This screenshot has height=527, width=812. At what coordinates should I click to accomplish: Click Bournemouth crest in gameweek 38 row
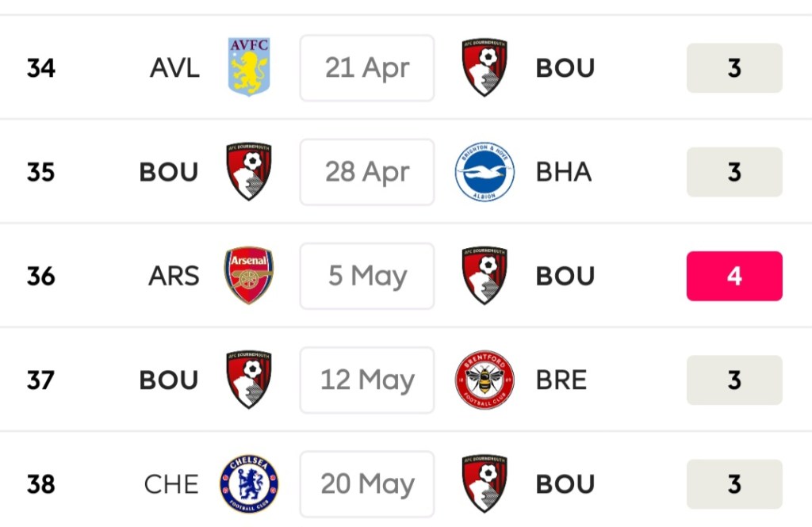tap(485, 483)
